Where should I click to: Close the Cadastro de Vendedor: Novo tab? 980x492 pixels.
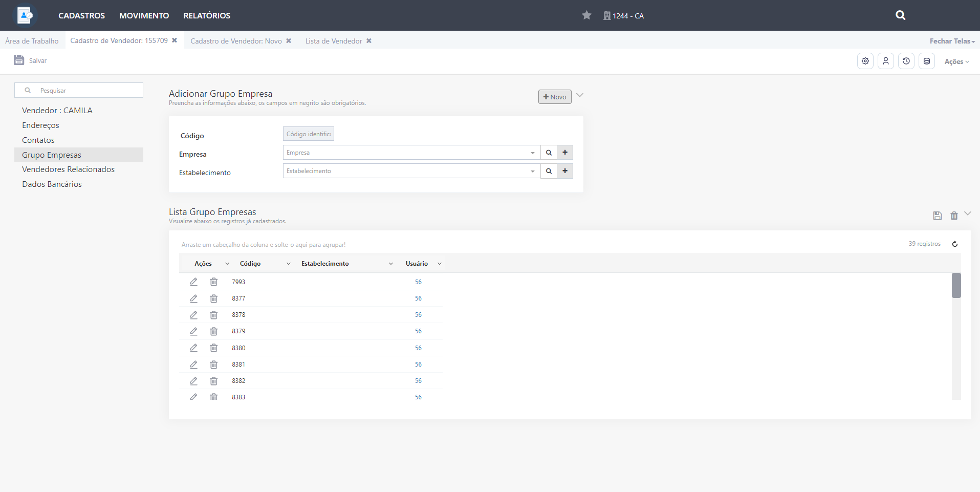click(289, 40)
